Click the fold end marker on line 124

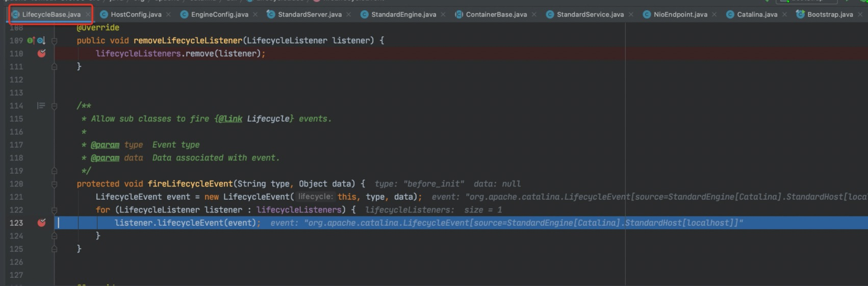pyautogui.click(x=54, y=236)
